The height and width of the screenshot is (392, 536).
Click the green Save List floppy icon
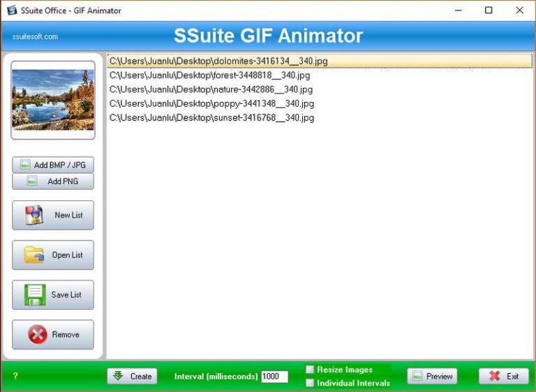[35, 294]
